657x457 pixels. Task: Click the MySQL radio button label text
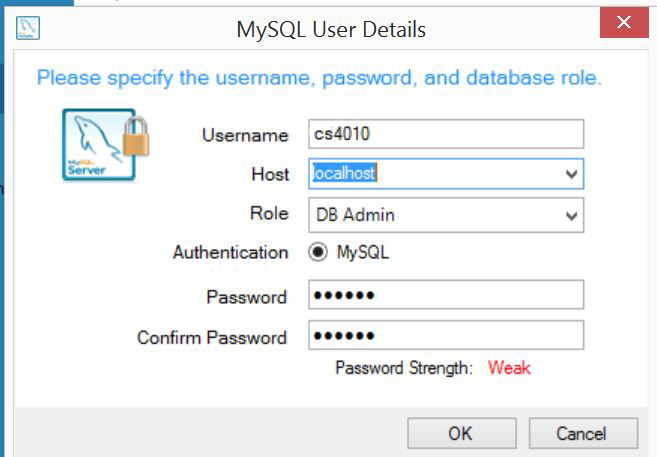point(363,252)
